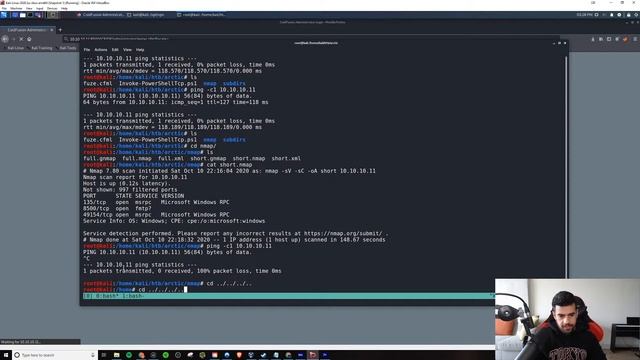
Task: Click the nmap.org/submit URL in terminal output
Action: tap(343, 233)
